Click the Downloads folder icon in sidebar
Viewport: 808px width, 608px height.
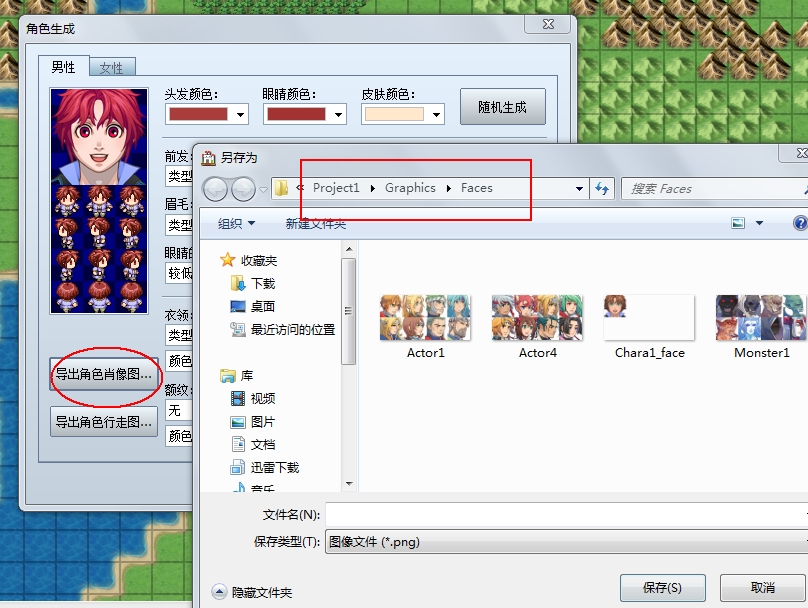pyautogui.click(x=238, y=283)
